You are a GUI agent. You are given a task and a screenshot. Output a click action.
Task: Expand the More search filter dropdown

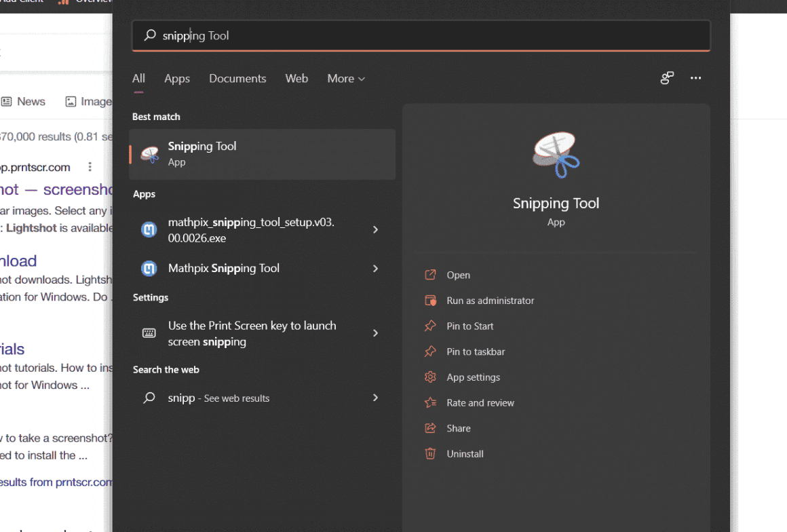pos(346,79)
